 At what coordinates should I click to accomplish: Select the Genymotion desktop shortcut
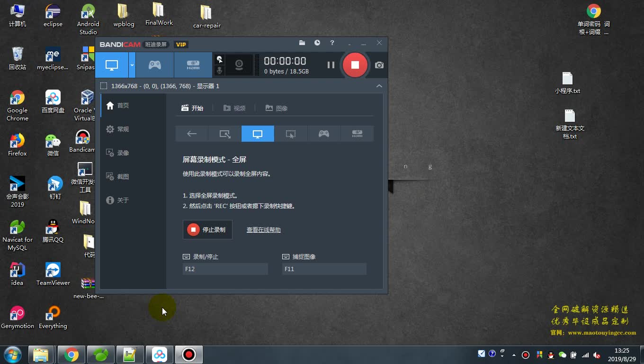[18, 317]
